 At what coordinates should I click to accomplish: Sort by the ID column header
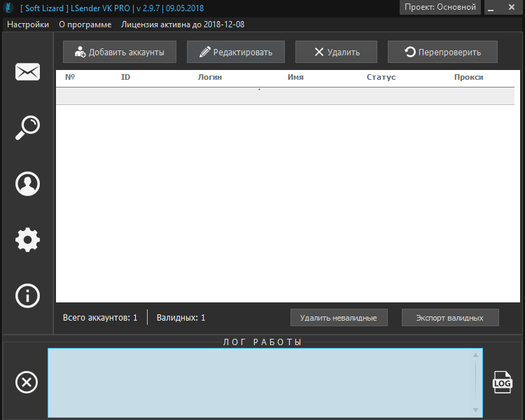(x=125, y=77)
